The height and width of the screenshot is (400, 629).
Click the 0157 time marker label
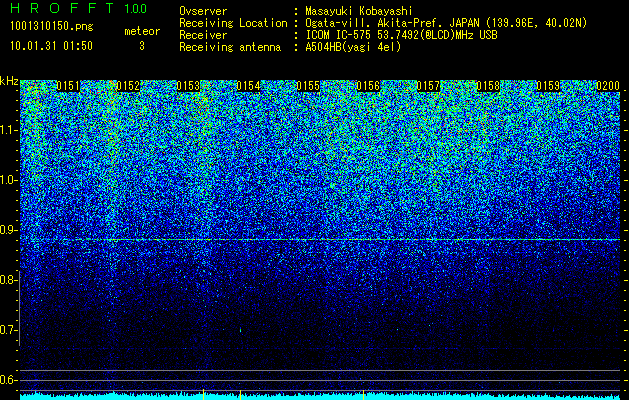(x=428, y=86)
